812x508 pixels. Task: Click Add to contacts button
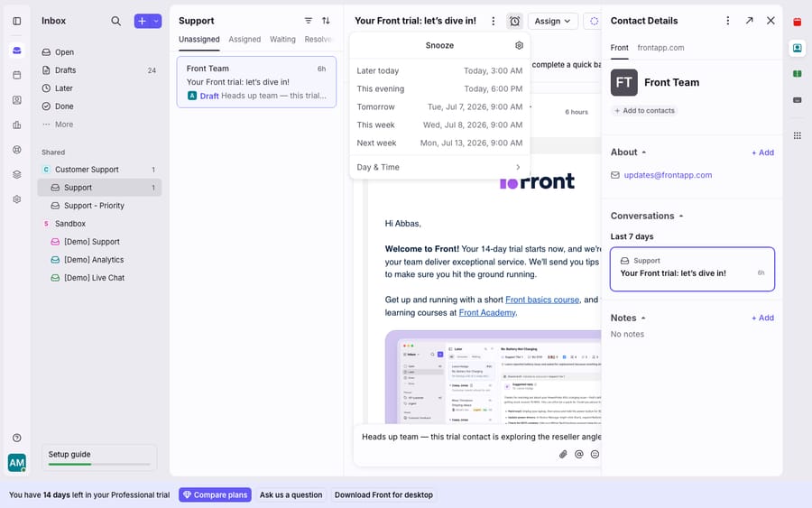coord(644,111)
